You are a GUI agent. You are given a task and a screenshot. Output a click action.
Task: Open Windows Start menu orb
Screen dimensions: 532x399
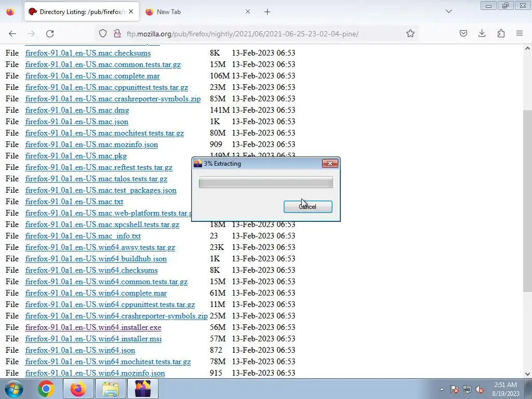pyautogui.click(x=14, y=389)
